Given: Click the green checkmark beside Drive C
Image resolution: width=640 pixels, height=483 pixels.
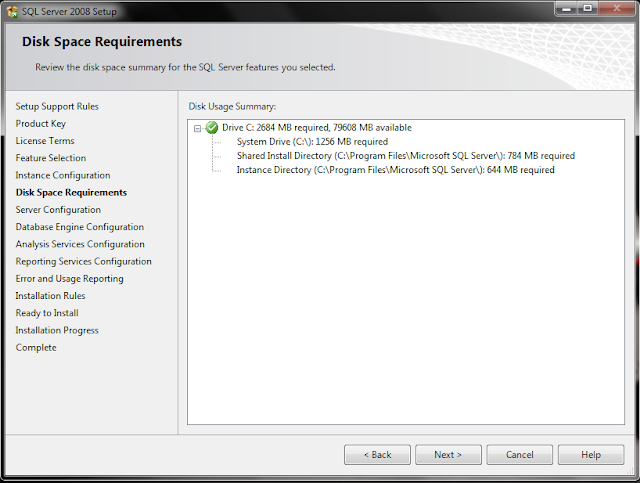Looking at the screenshot, I should click(x=212, y=128).
